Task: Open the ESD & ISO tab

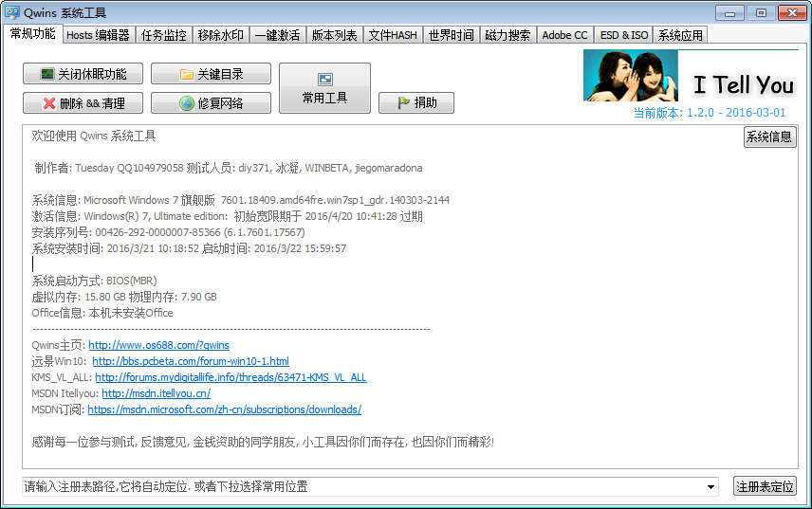Action: click(x=623, y=35)
